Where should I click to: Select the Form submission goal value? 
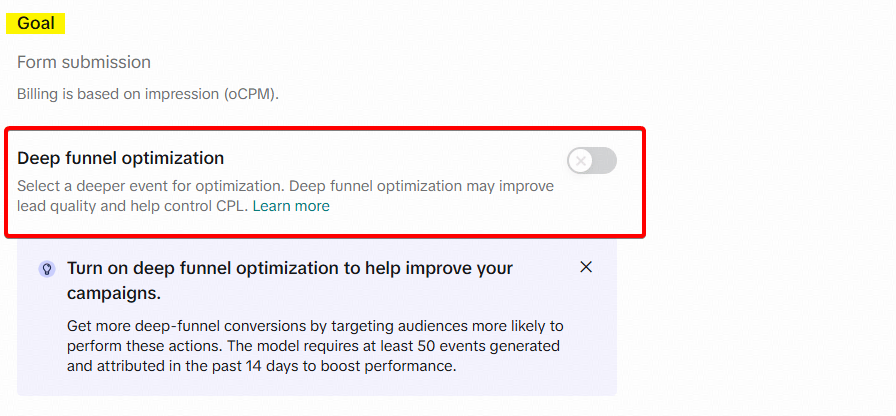84,62
